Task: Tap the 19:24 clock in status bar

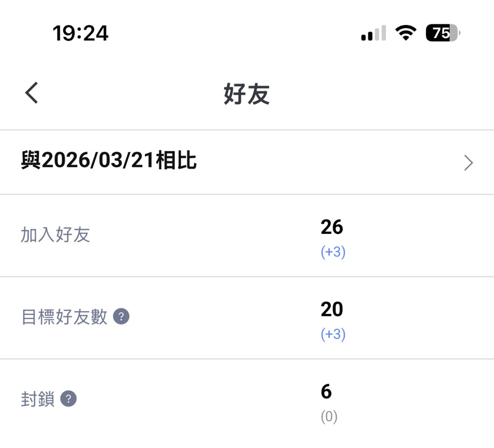Action: 81,33
